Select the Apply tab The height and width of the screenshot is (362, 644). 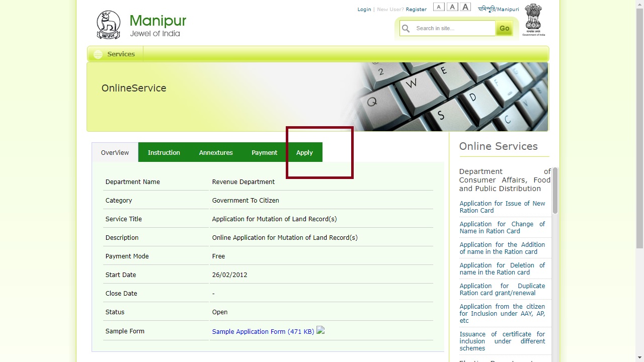click(304, 152)
